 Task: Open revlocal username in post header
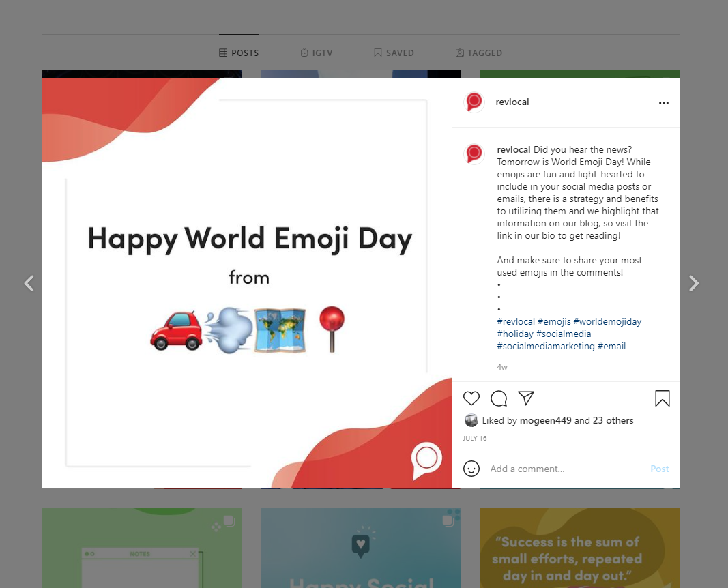point(512,102)
